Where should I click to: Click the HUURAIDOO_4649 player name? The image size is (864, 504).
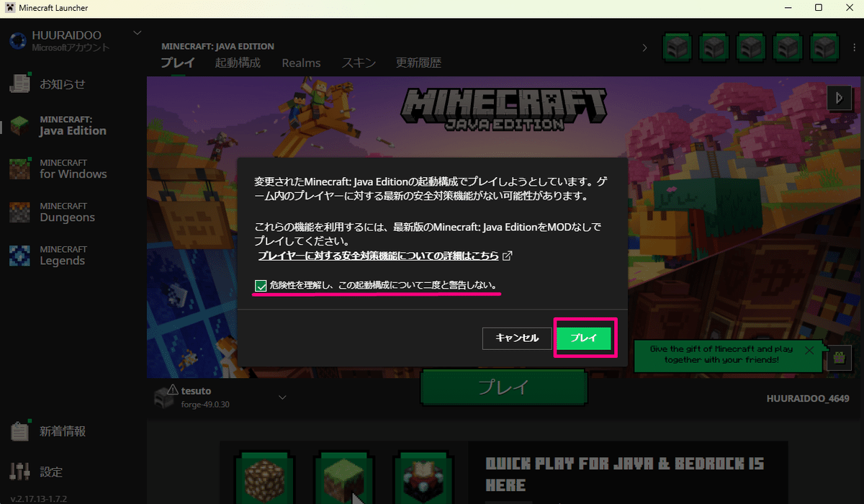tap(809, 397)
